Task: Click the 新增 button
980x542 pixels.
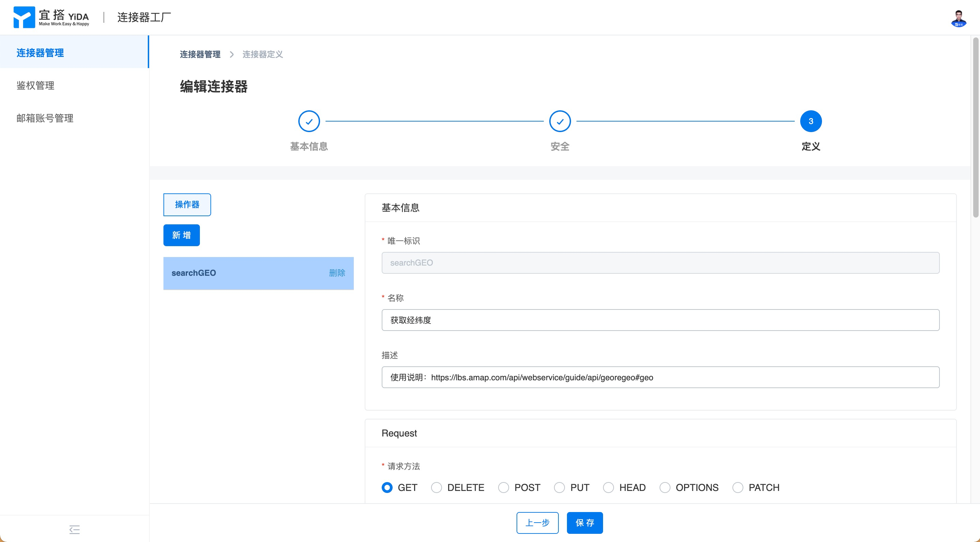Action: 181,235
